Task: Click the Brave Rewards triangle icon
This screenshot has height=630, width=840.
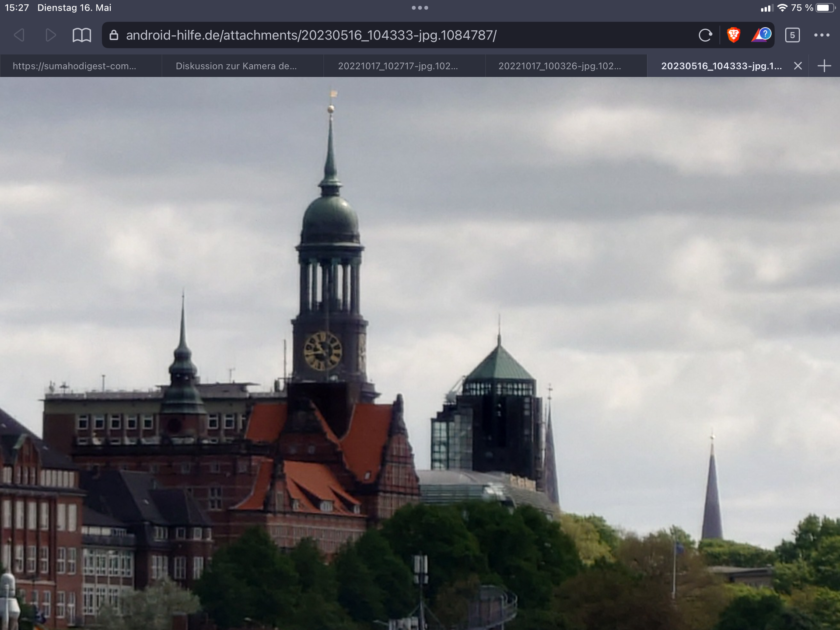Action: pos(761,35)
